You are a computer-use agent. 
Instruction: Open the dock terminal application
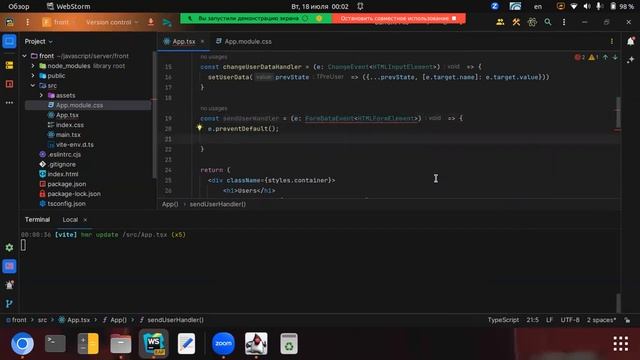tap(55, 344)
